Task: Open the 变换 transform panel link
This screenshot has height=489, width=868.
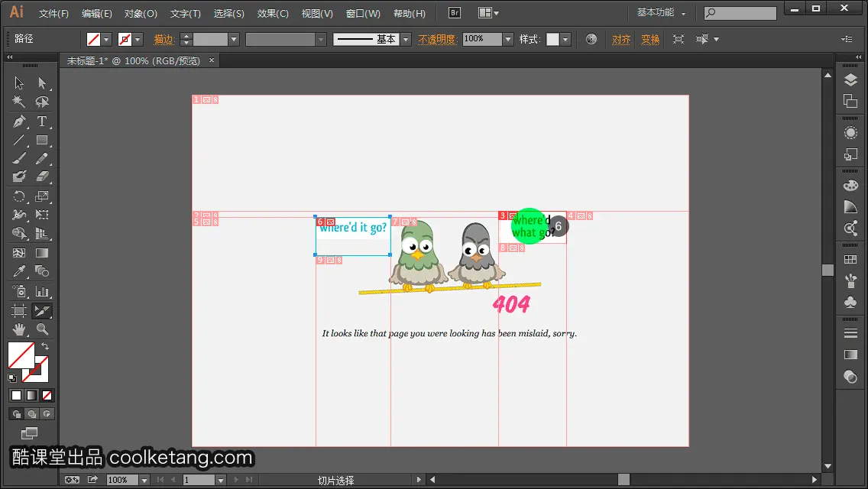Action: (650, 39)
